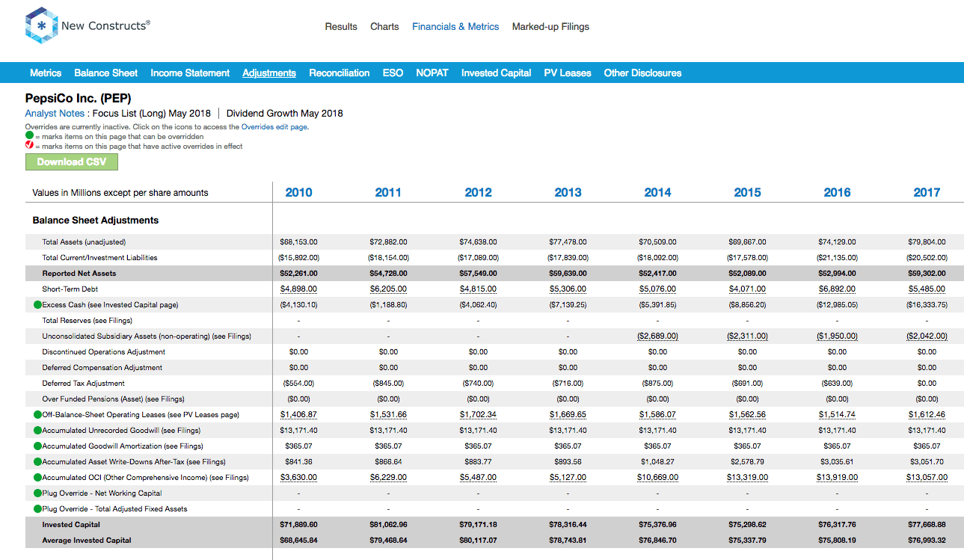Screen dimensions: 964x560
Task: Open the Marked-up Filings tab
Action: (550, 27)
